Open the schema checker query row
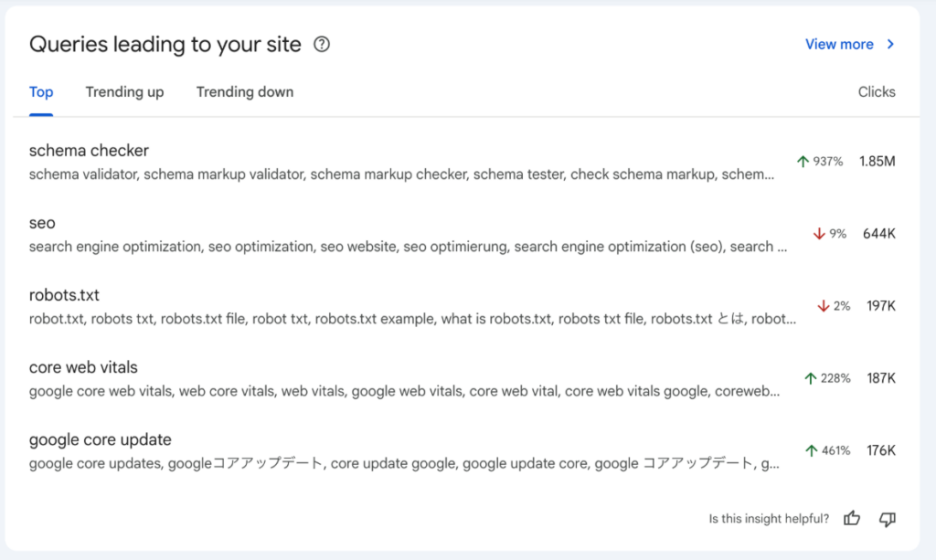936x560 pixels. [89, 151]
